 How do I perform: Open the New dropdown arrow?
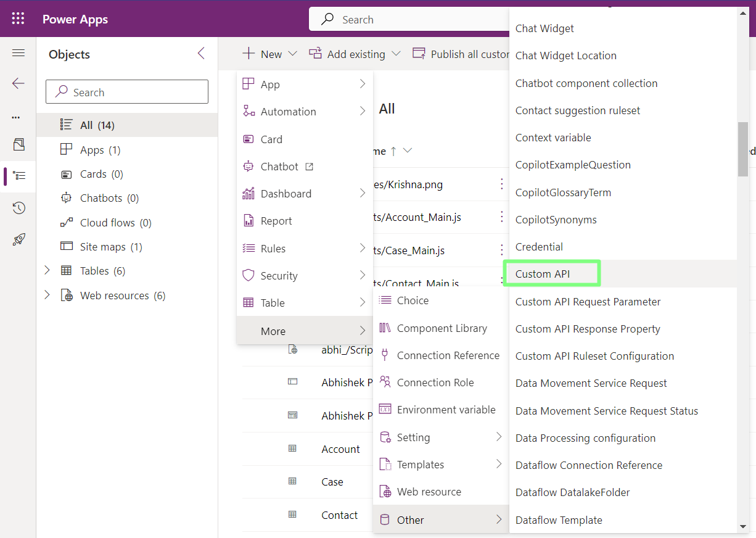click(292, 54)
